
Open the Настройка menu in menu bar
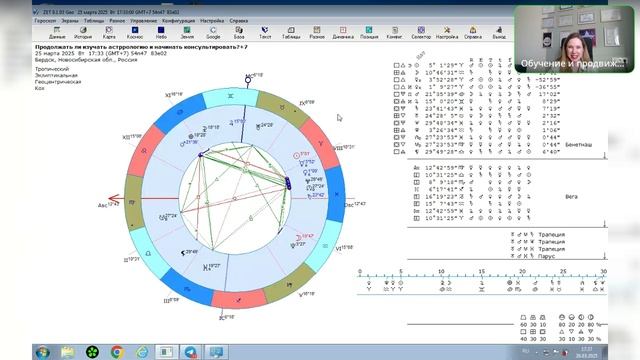pos(212,20)
